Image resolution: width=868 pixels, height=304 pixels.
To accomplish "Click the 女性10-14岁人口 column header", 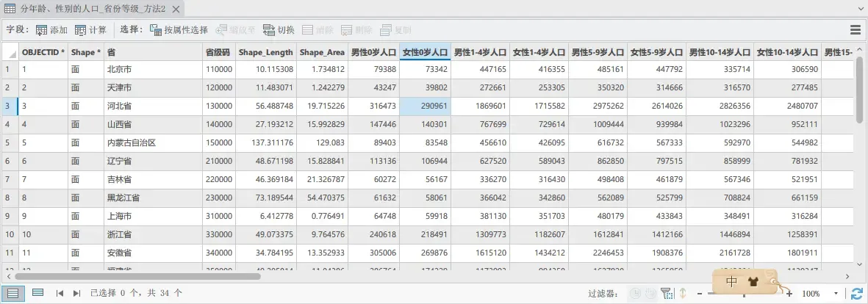I will click(787, 53).
